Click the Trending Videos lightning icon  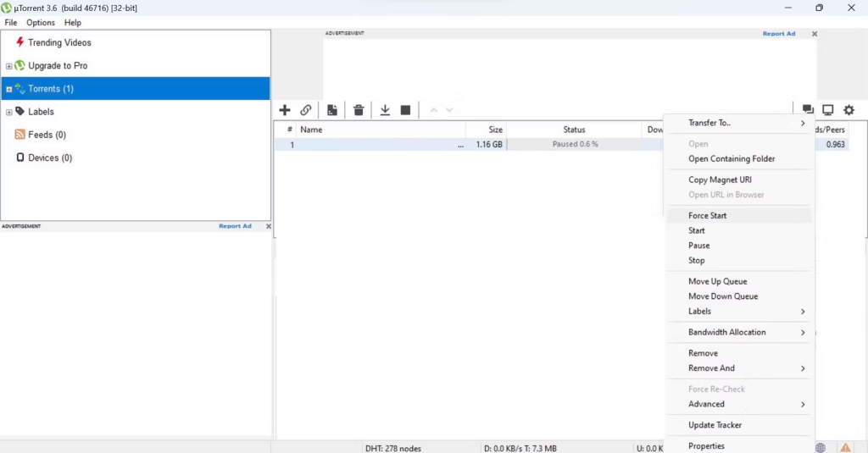click(20, 42)
